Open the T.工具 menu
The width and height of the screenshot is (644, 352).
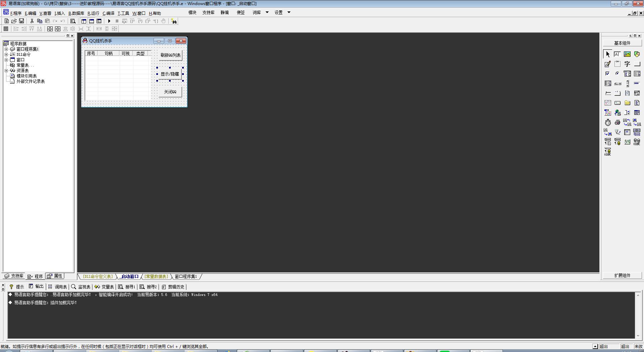[123, 13]
